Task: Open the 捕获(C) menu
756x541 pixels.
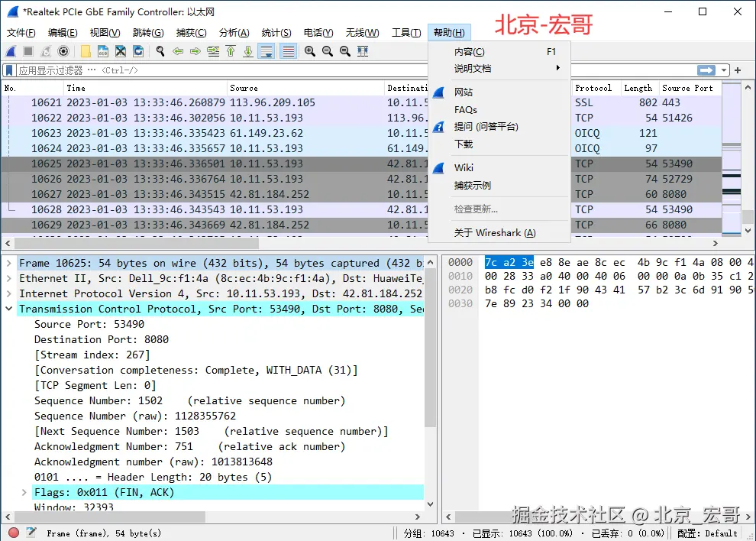Action: coord(192,33)
